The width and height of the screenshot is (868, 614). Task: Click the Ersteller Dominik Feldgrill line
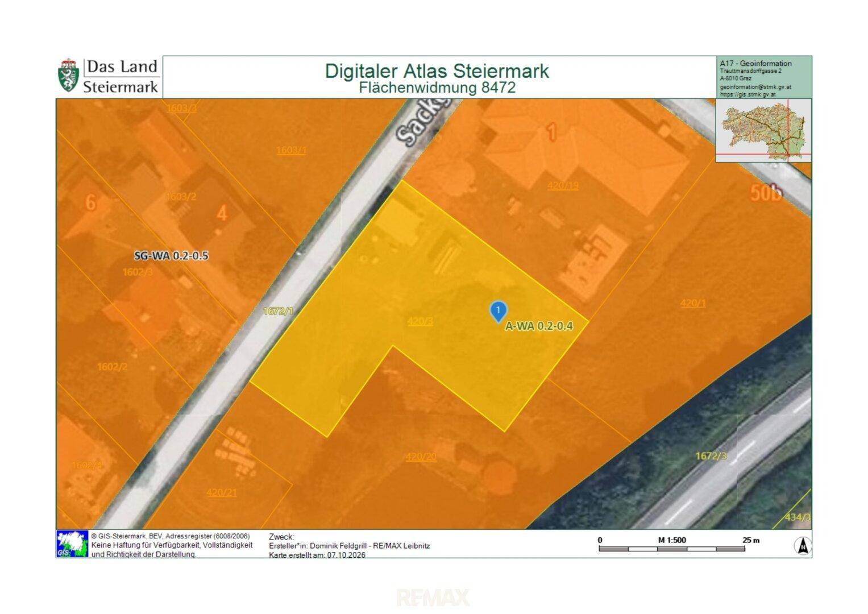[349, 546]
